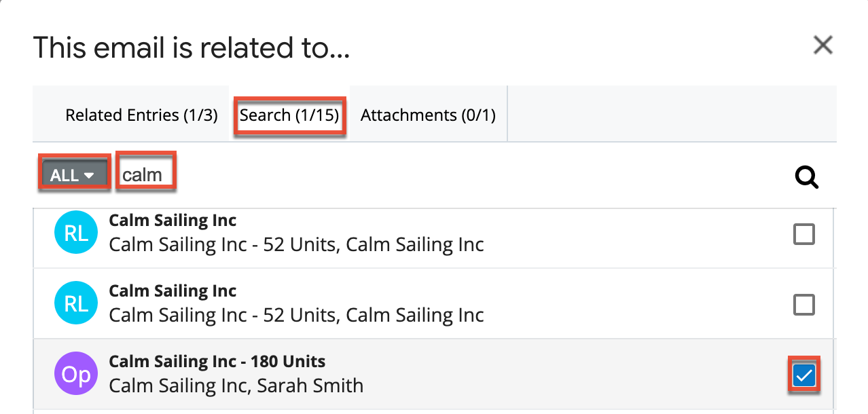The image size is (868, 414).
Task: Click the X to close the dialog
Action: tap(822, 45)
